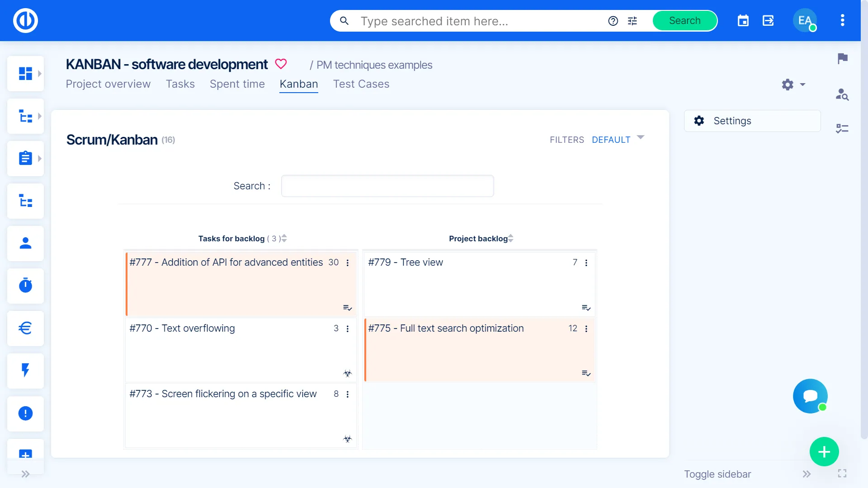The height and width of the screenshot is (488, 868).
Task: Mark project as favorite with heart icon
Action: click(281, 64)
